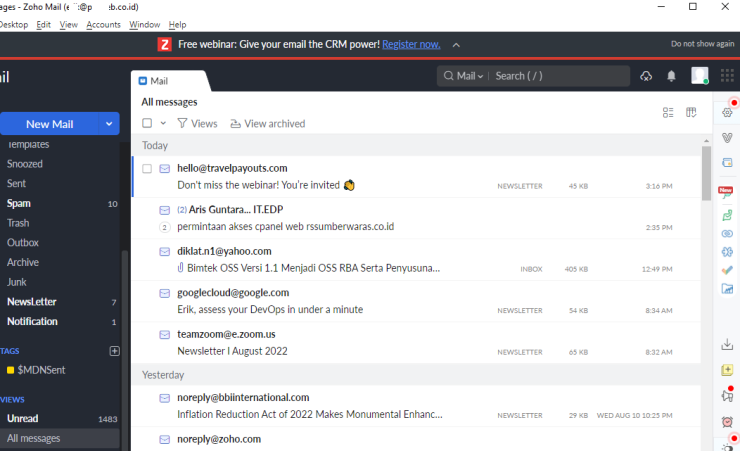Open the user profile avatar

699,75
